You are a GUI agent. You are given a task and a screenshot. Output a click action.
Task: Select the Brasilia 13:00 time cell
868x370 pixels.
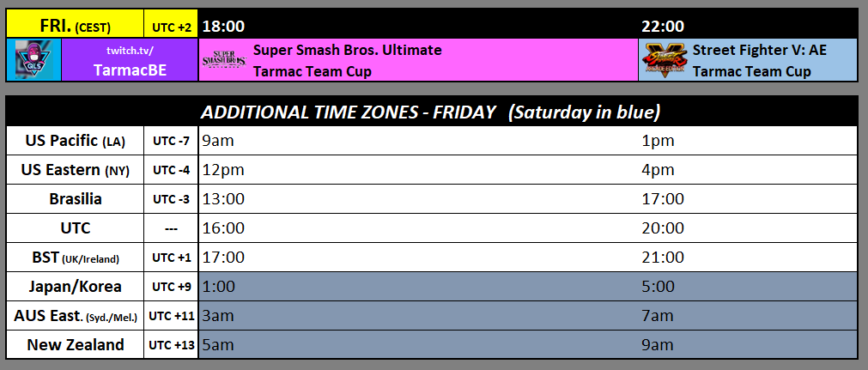[x=418, y=199]
